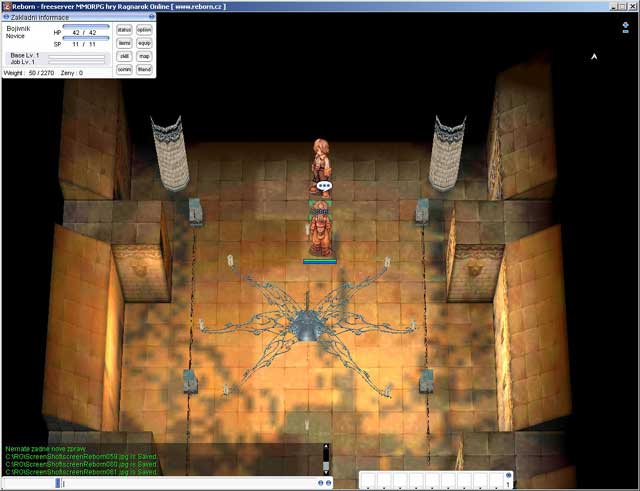Open the skill list button
Image resolution: width=640 pixels, height=491 pixels.
[x=124, y=56]
